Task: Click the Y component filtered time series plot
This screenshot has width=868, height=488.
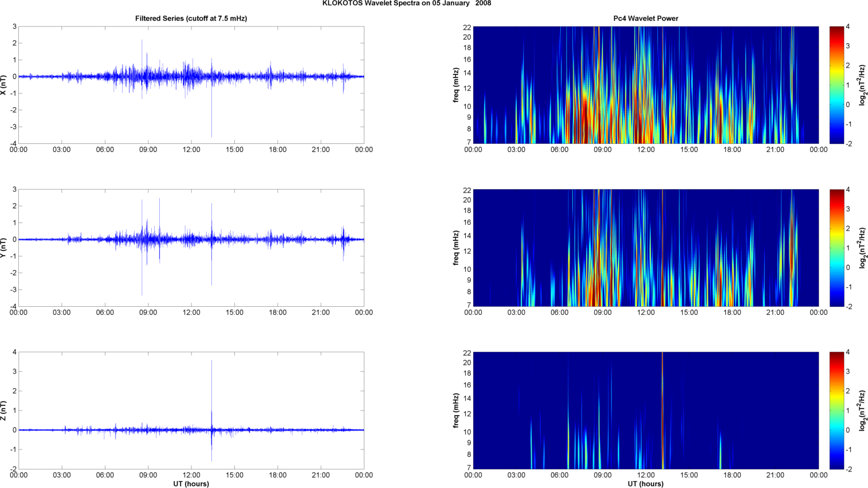Action: coord(191,248)
